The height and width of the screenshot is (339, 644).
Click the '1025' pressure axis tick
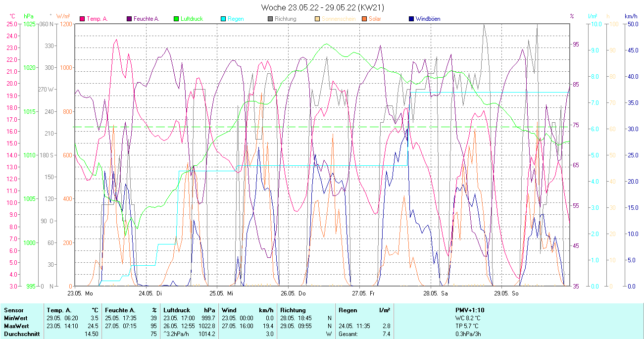29,24
